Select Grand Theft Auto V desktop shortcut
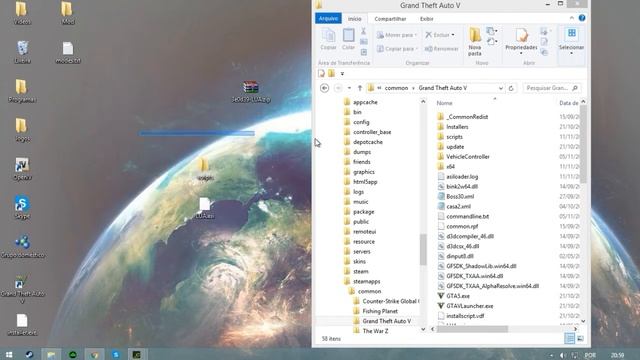 click(22, 289)
